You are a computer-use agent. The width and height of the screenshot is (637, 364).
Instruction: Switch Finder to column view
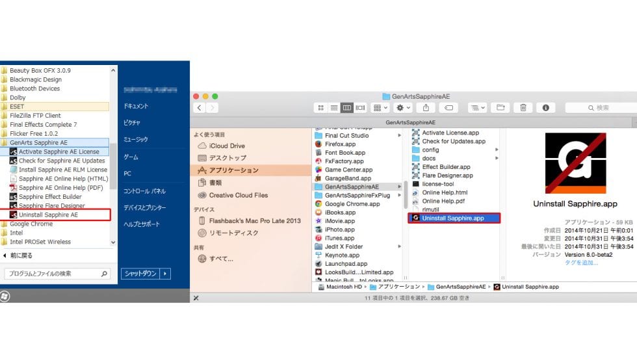[x=346, y=108]
